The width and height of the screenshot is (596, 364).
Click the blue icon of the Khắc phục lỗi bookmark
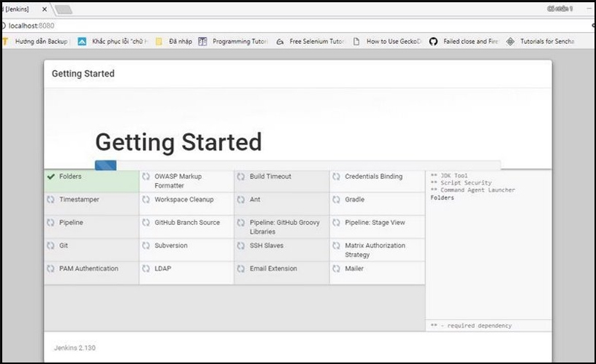[x=82, y=42]
